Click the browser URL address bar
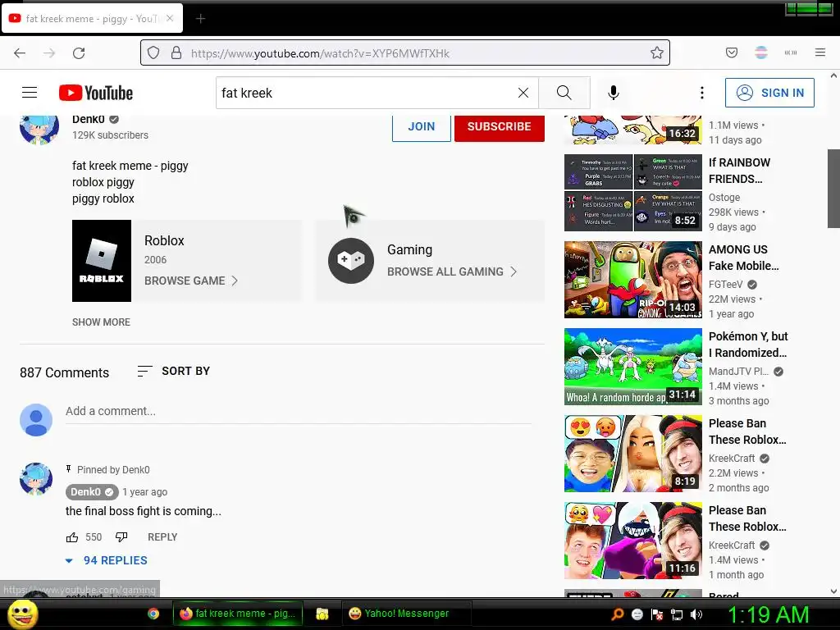840x630 pixels. (405, 52)
